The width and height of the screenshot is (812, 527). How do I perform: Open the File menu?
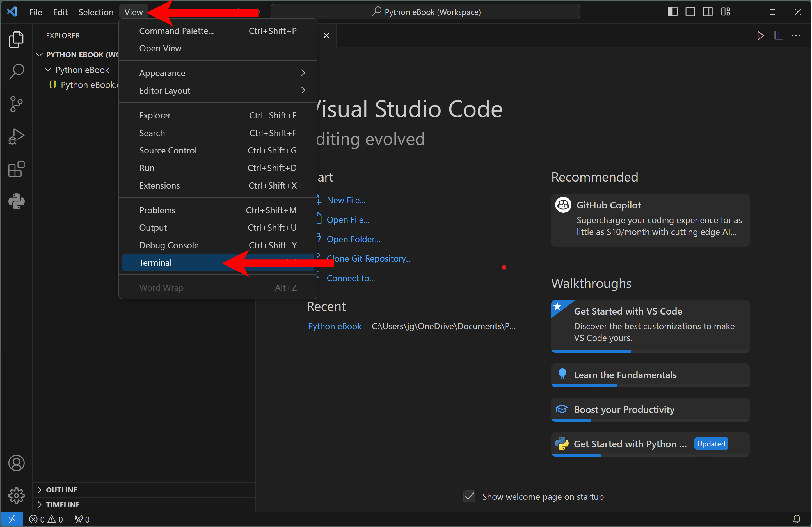35,12
